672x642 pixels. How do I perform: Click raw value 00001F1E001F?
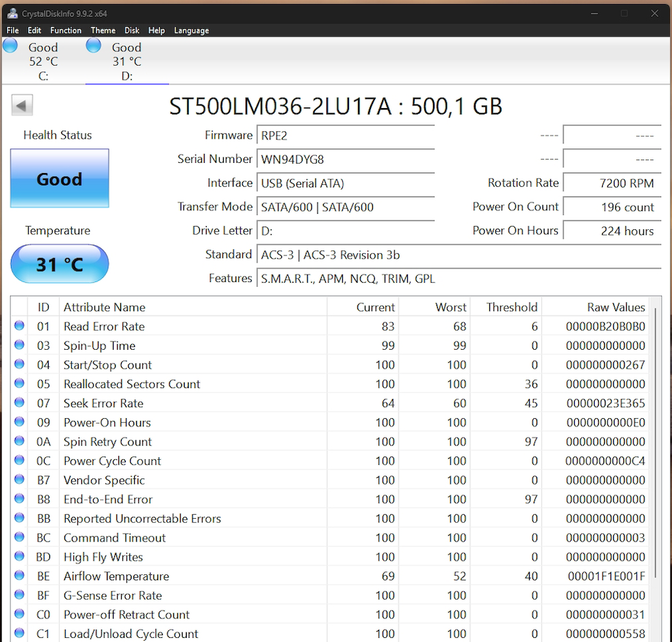pyautogui.click(x=606, y=576)
